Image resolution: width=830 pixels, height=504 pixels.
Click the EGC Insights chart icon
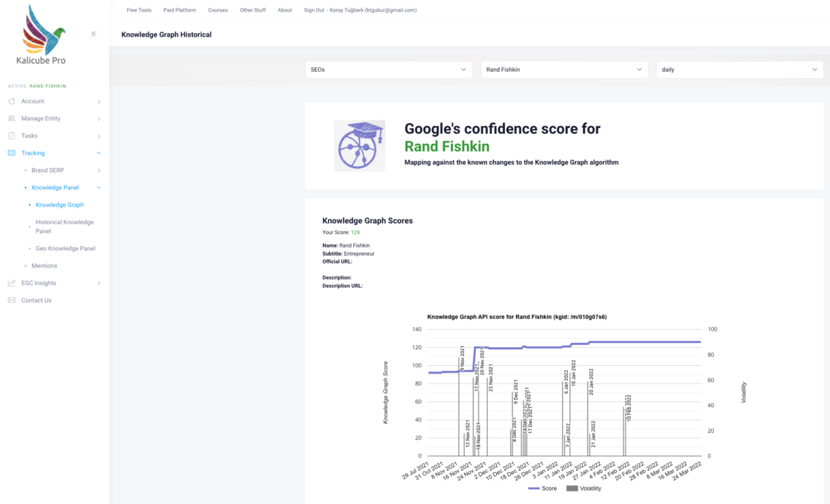(12, 283)
